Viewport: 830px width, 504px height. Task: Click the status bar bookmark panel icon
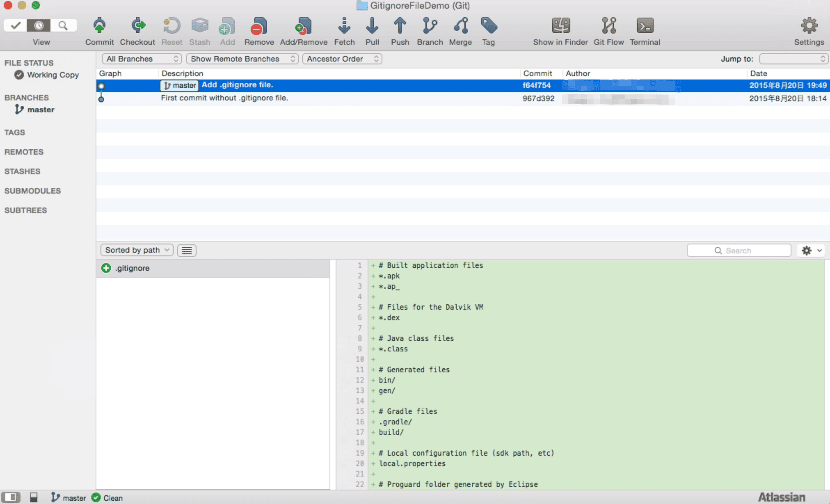pos(34,498)
